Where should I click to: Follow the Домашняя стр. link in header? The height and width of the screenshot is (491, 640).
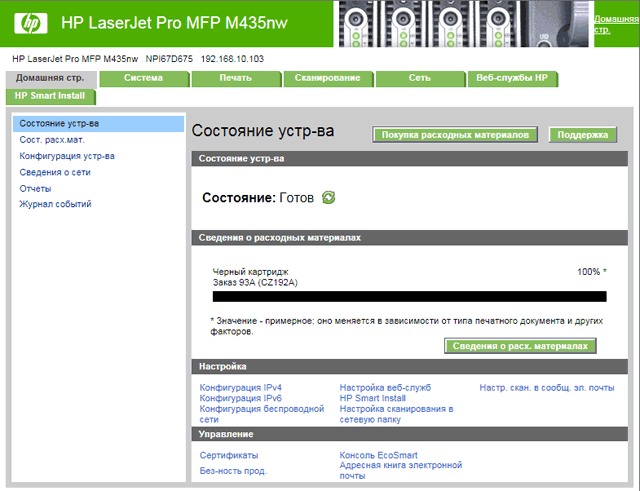click(x=616, y=24)
